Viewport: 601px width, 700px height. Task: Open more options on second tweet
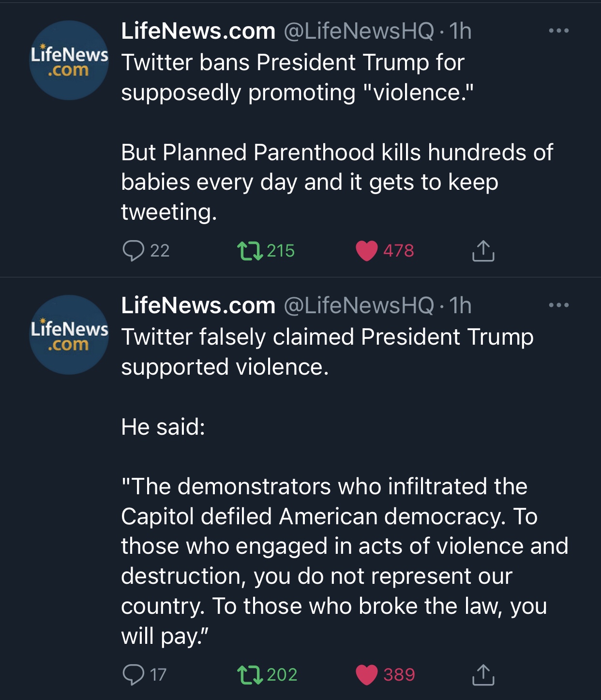559,305
